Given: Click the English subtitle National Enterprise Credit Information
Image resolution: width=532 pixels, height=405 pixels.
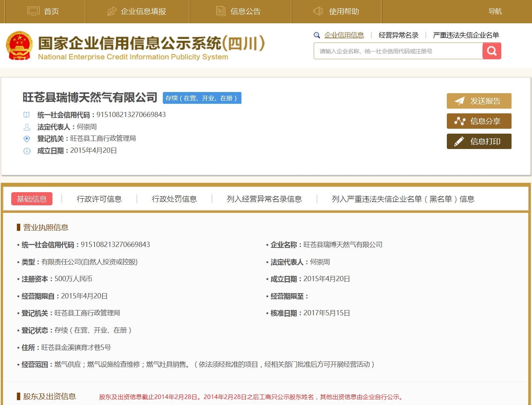Looking at the screenshot, I should click(x=133, y=57).
